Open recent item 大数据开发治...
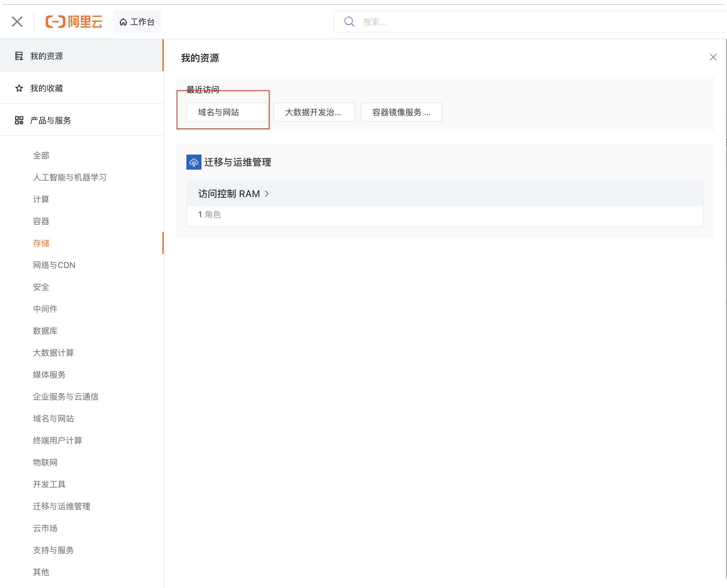This screenshot has width=727, height=588. 314,112
